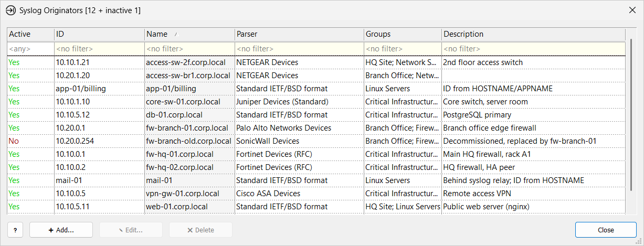Screen dimensions: 644x246
Task: Click 'Juniper Devices (Standard)' parser cell
Action: tap(299, 102)
